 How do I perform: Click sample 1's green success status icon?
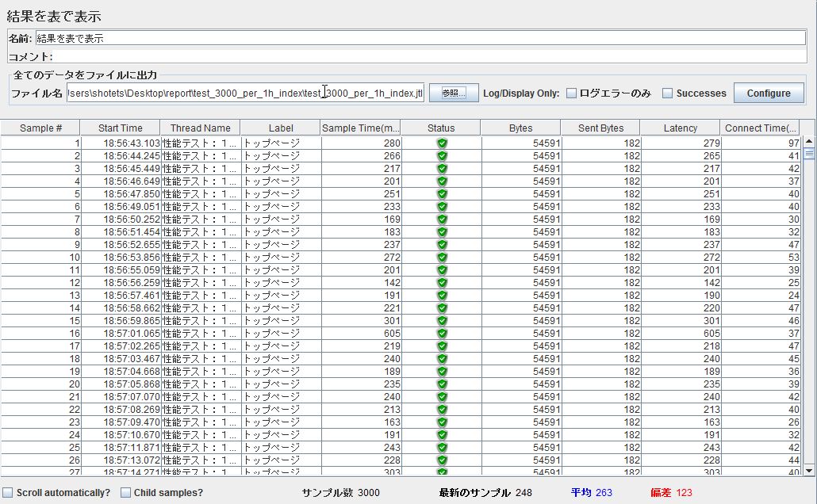(x=442, y=145)
